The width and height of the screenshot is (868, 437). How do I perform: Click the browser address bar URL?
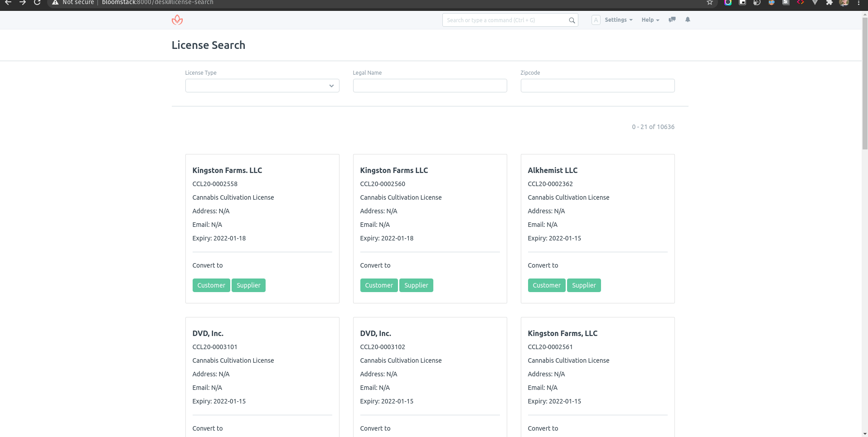tap(157, 3)
